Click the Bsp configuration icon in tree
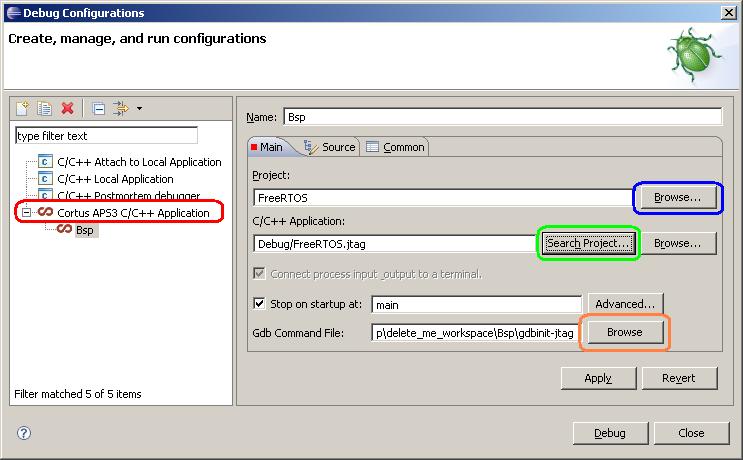 tap(64, 229)
